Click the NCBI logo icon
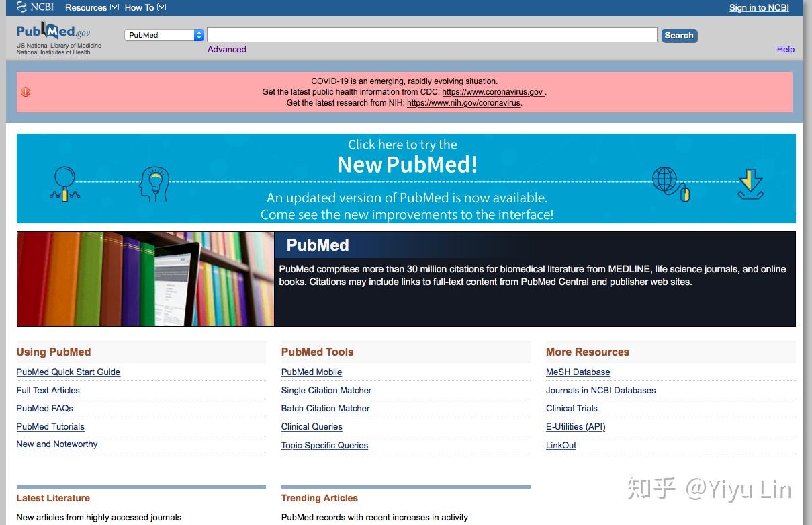812x525 pixels. (x=35, y=7)
